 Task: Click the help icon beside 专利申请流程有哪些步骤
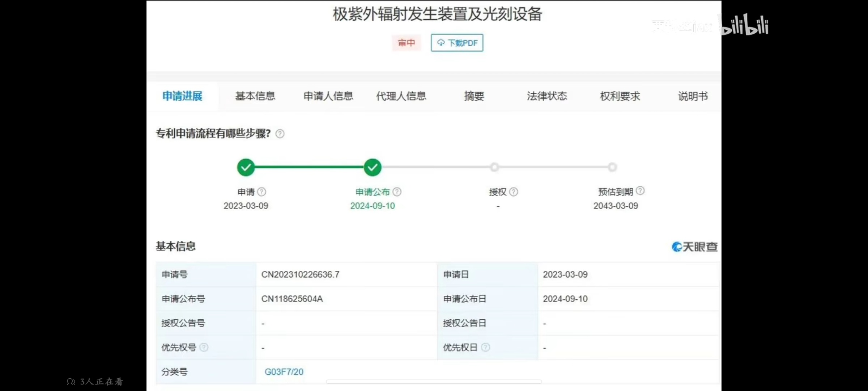(x=280, y=134)
